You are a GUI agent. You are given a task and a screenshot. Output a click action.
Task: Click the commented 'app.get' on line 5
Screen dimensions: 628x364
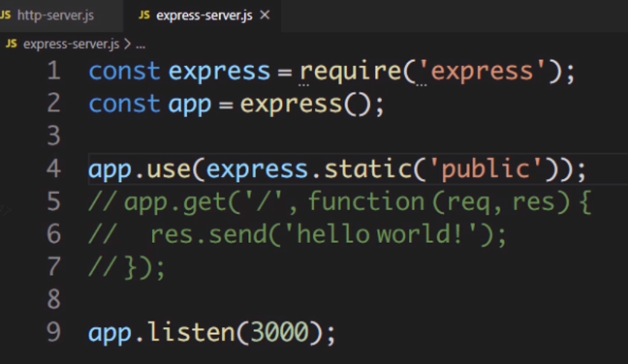pyautogui.click(x=174, y=202)
